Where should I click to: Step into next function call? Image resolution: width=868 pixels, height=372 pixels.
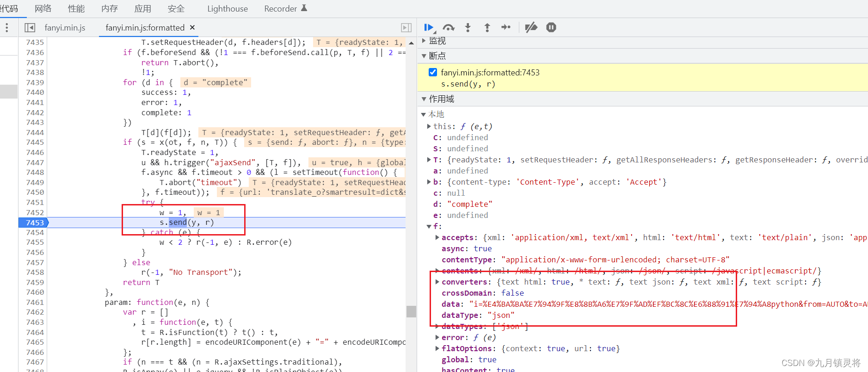[x=468, y=28]
